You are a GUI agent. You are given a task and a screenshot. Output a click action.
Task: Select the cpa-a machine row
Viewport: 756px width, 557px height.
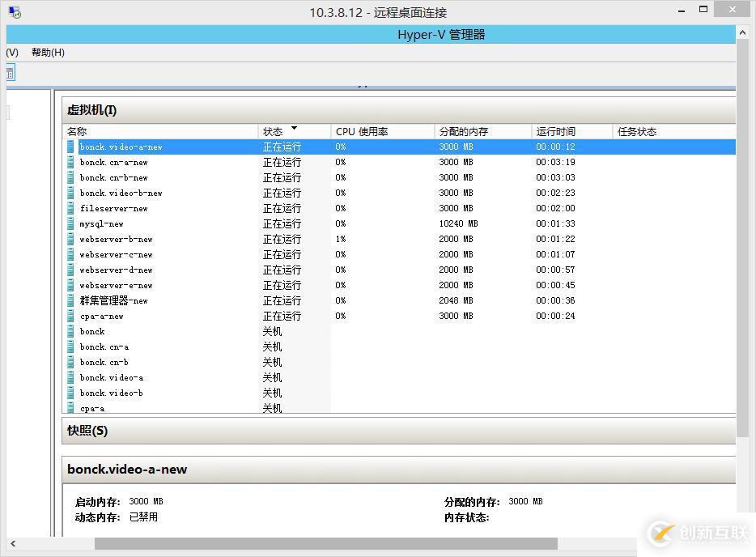coord(399,407)
